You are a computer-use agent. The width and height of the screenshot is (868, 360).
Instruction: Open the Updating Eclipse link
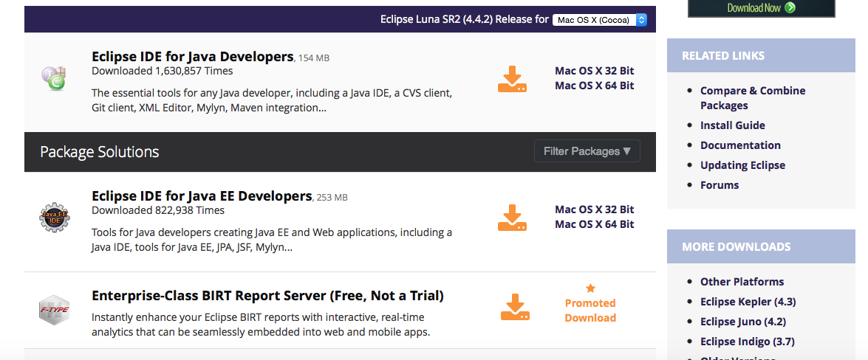point(742,165)
